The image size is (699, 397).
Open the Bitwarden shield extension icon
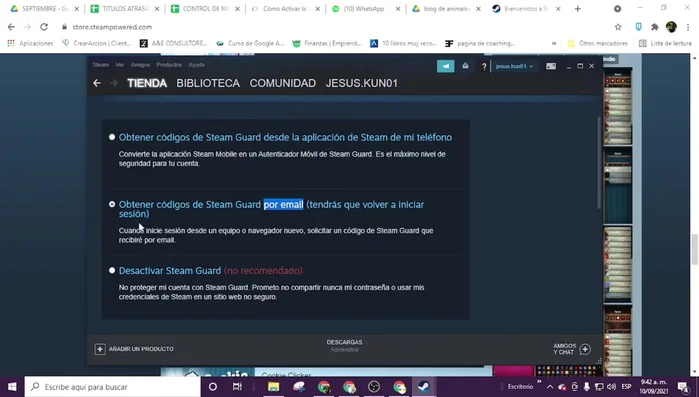638,27
